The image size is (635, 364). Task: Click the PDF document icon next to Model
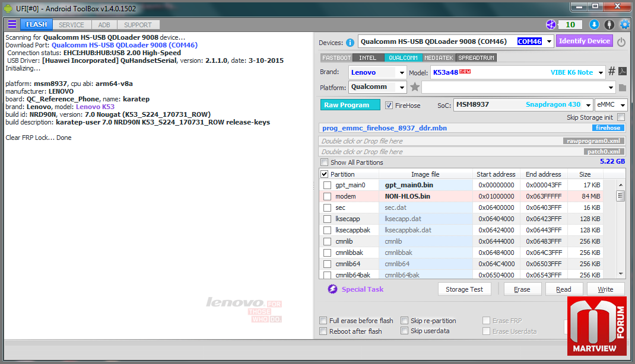(x=623, y=72)
